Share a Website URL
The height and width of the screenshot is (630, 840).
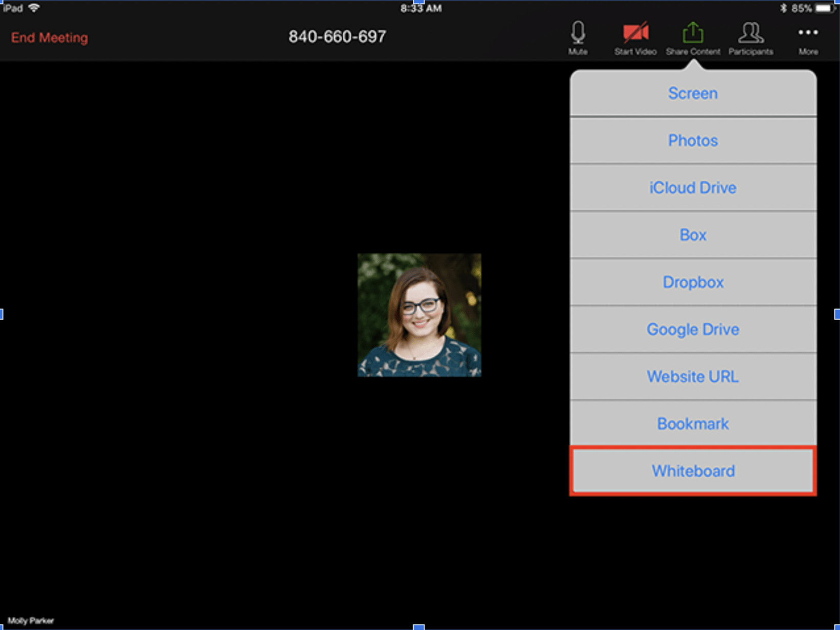point(693,376)
